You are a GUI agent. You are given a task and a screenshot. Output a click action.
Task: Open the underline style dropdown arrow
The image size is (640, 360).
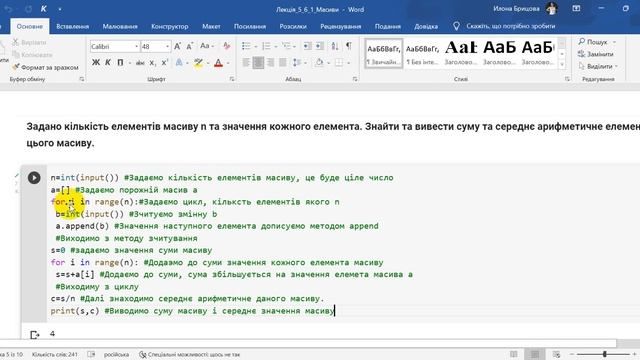[x=129, y=63]
